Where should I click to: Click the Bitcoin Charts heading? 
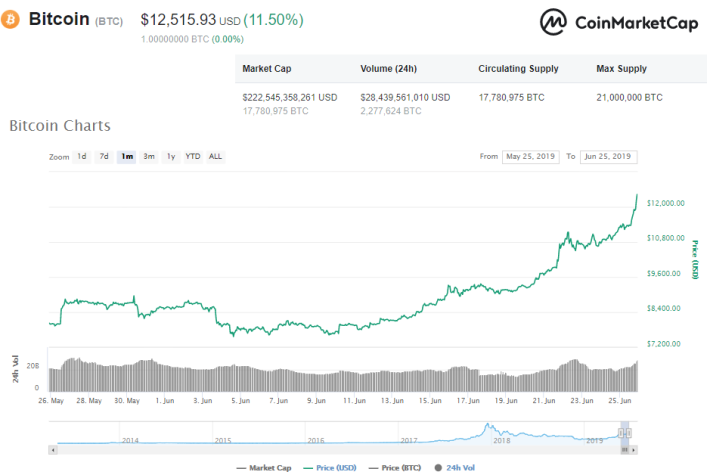pyautogui.click(x=60, y=125)
